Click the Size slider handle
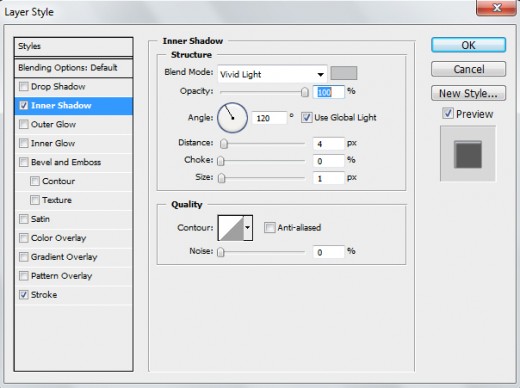 pyautogui.click(x=221, y=178)
